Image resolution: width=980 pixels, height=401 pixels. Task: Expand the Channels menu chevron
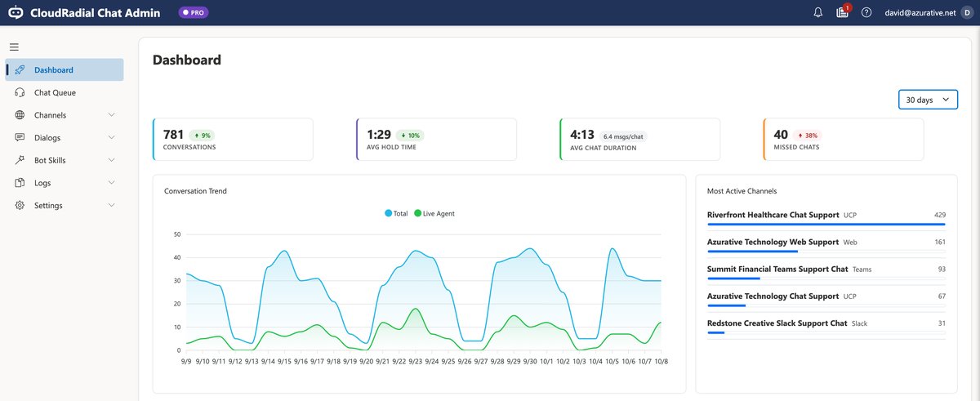(111, 115)
